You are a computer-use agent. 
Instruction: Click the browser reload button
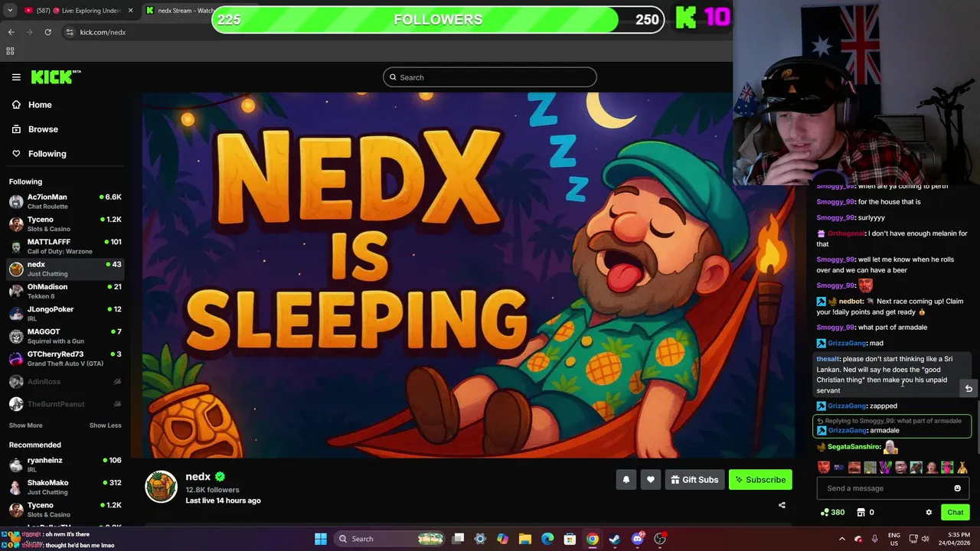47,32
